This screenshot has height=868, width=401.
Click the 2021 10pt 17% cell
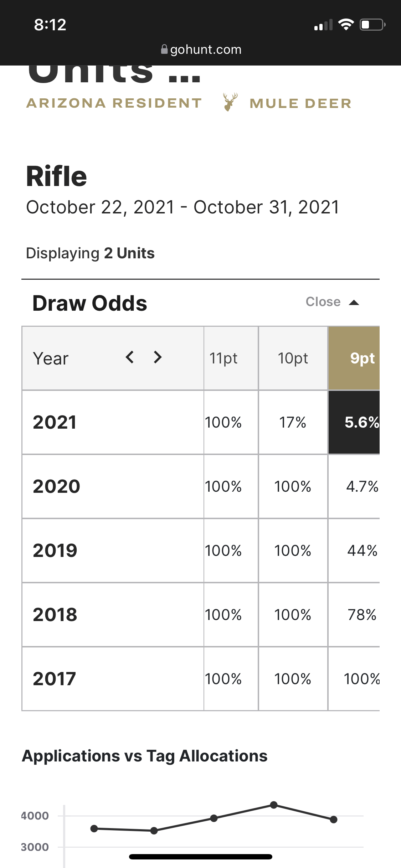[x=293, y=422]
